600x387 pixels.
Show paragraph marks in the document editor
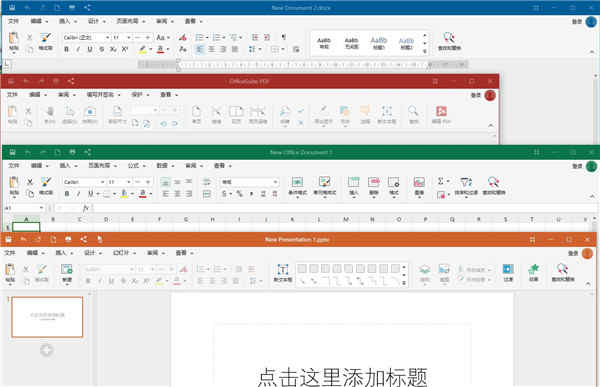[284, 37]
